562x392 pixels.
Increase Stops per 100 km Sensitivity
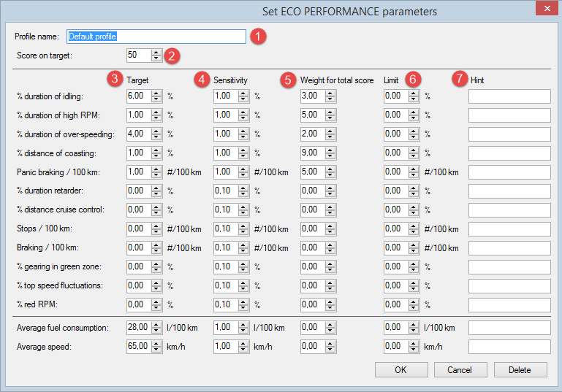(x=243, y=226)
